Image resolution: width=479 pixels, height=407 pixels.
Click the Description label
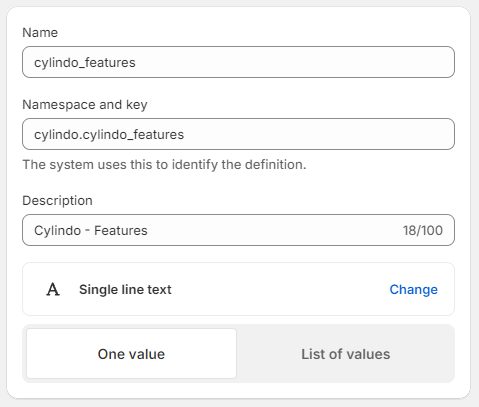click(57, 201)
